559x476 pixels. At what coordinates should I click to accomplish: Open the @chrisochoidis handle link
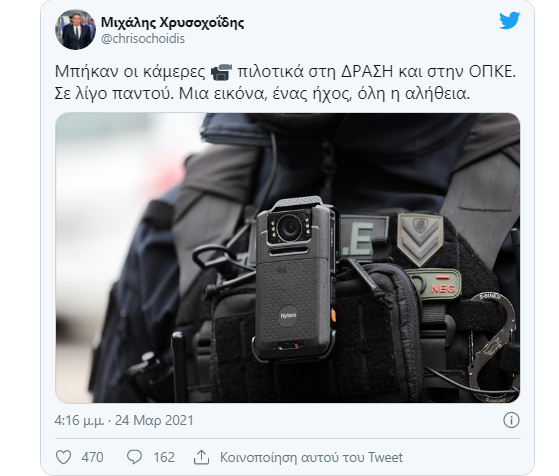(143, 39)
